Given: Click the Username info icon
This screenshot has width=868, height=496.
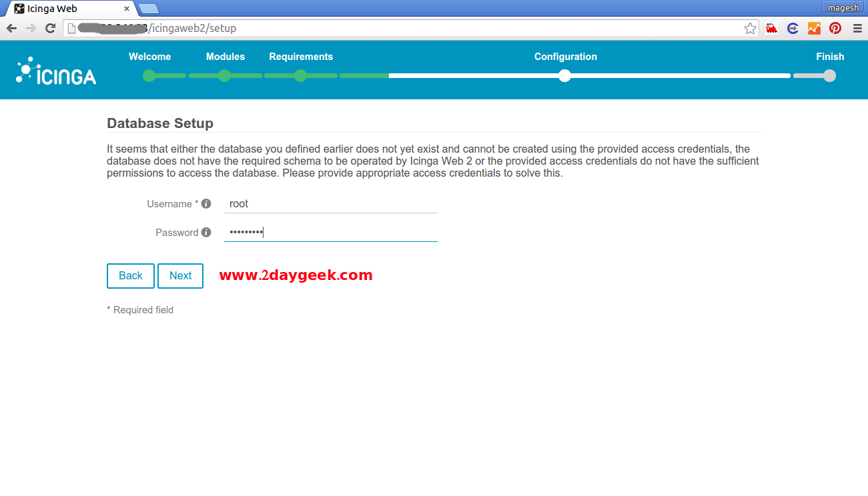Looking at the screenshot, I should click(x=206, y=203).
